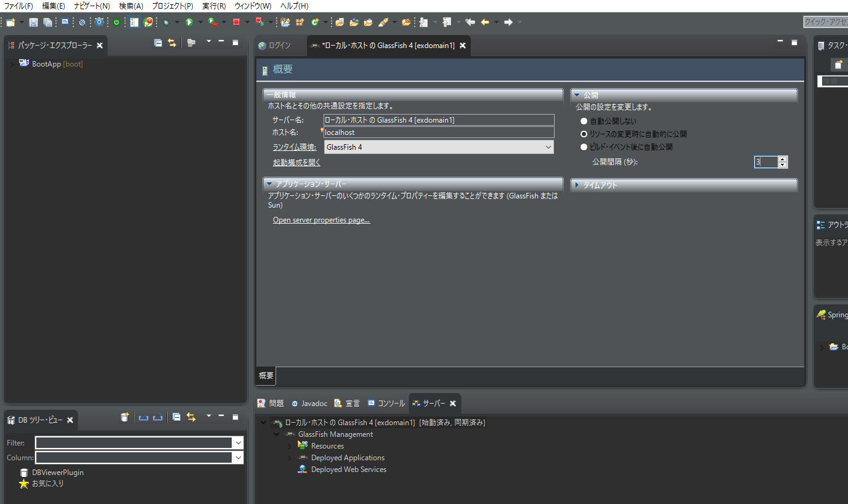Open the プロジェクト(P) menu
The height and width of the screenshot is (504, 848).
[173, 6]
